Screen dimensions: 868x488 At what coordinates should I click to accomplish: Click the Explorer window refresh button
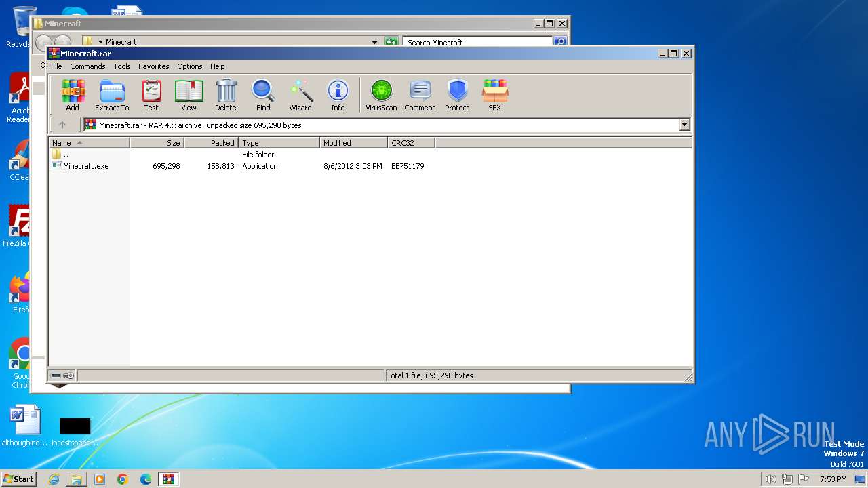(391, 42)
